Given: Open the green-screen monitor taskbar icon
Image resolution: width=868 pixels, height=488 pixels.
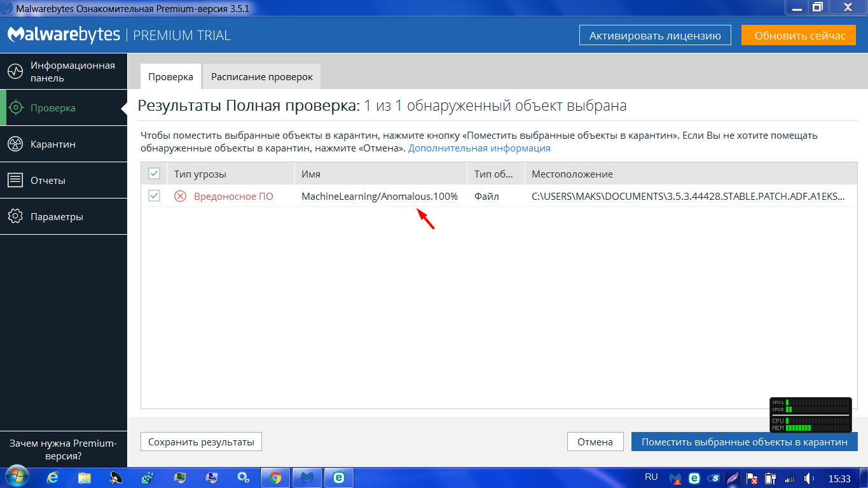Looking at the screenshot, I should (180, 477).
